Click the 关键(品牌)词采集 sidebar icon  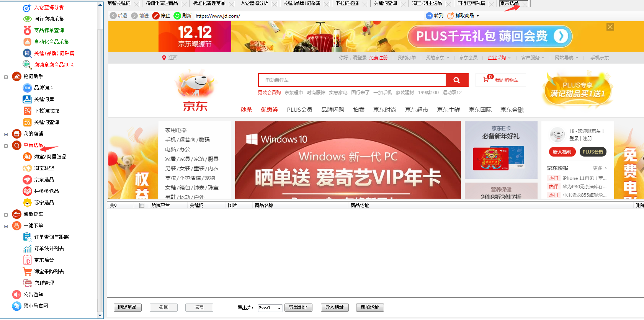[x=27, y=53]
